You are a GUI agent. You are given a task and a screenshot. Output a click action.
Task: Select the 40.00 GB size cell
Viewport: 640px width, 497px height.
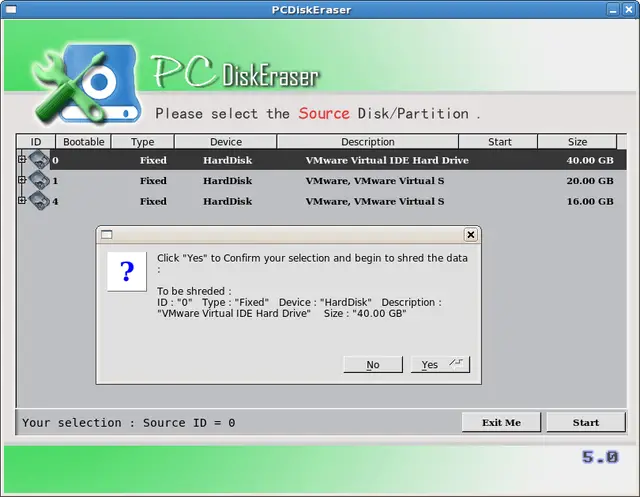coord(590,160)
